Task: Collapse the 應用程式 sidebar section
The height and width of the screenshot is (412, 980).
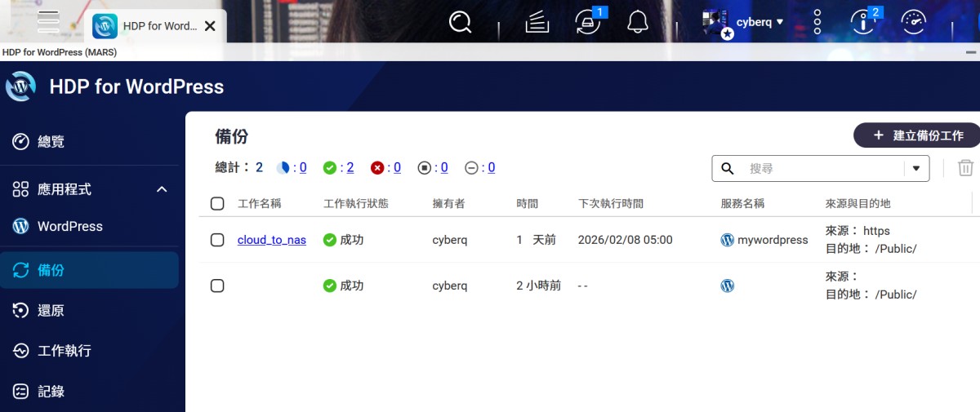Action: click(162, 189)
